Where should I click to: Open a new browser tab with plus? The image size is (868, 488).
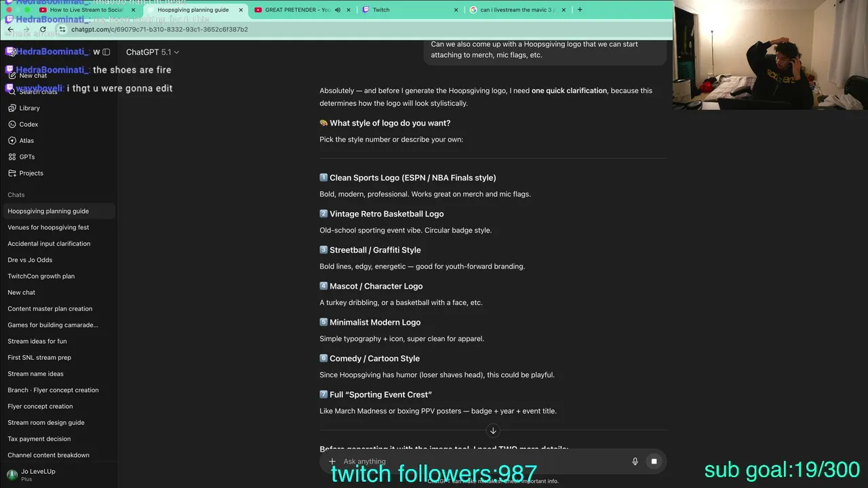580,9
